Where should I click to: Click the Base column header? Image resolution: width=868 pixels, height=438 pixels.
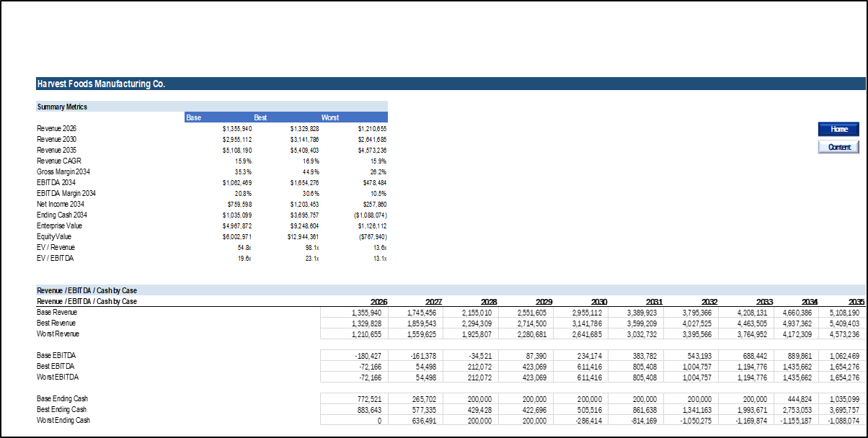193,117
